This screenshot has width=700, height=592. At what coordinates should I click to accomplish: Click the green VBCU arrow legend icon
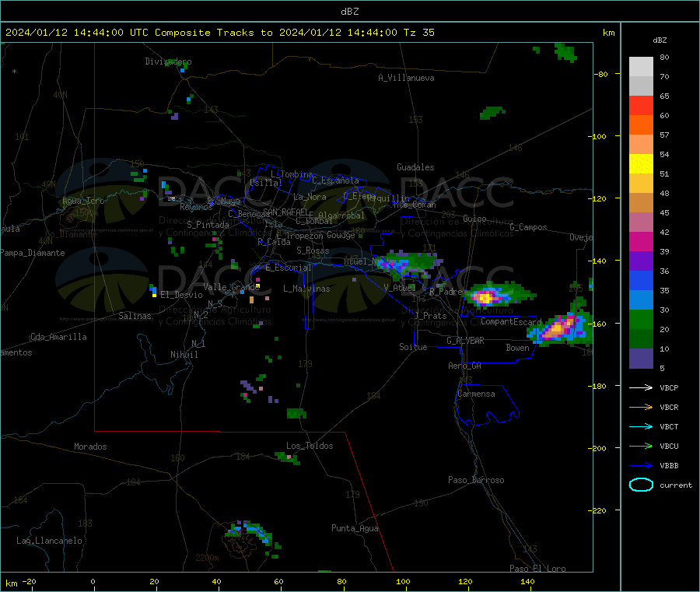coord(641,446)
